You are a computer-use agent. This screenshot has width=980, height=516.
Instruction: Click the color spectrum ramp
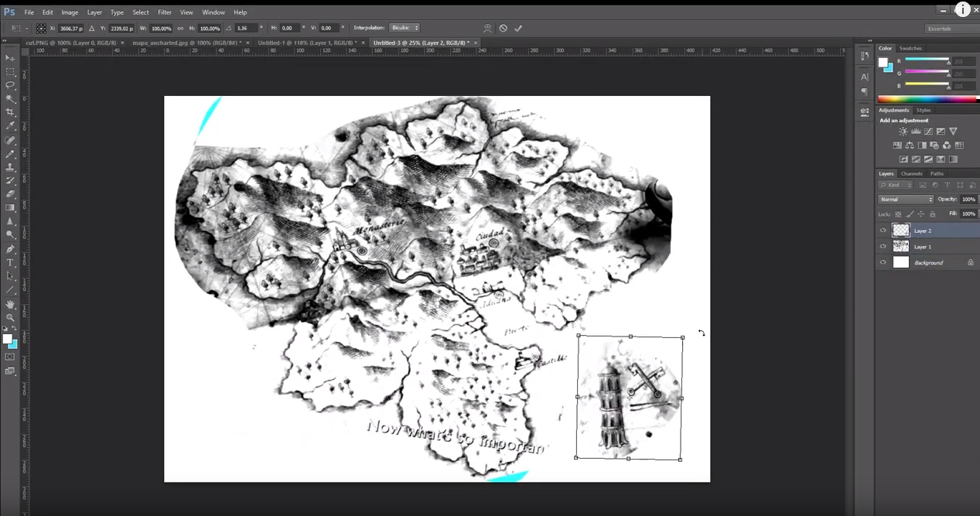pyautogui.click(x=927, y=99)
